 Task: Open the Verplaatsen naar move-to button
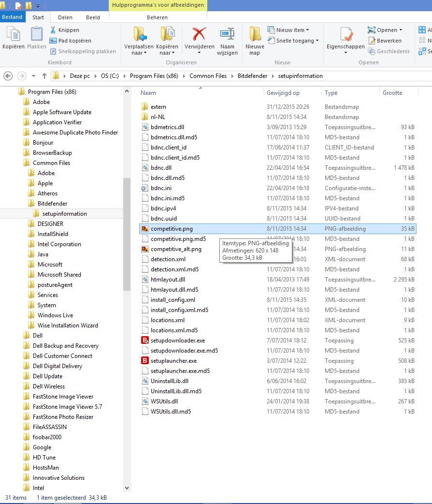click(x=139, y=41)
